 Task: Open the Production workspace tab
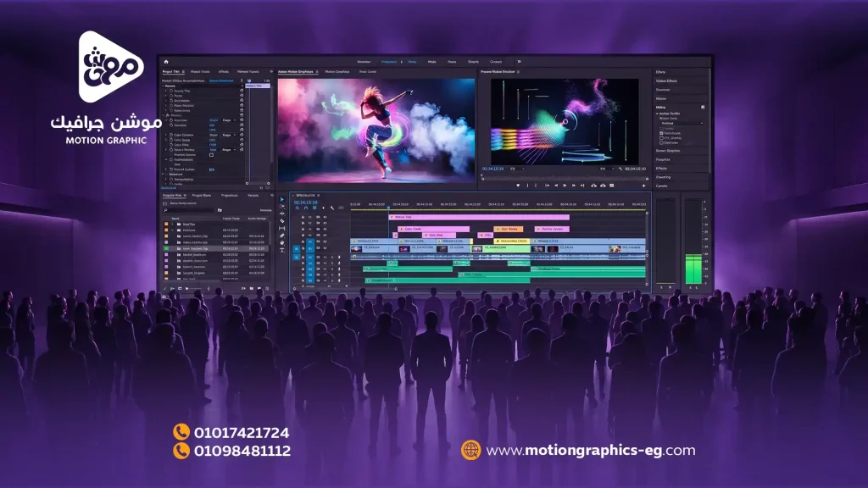coord(389,61)
